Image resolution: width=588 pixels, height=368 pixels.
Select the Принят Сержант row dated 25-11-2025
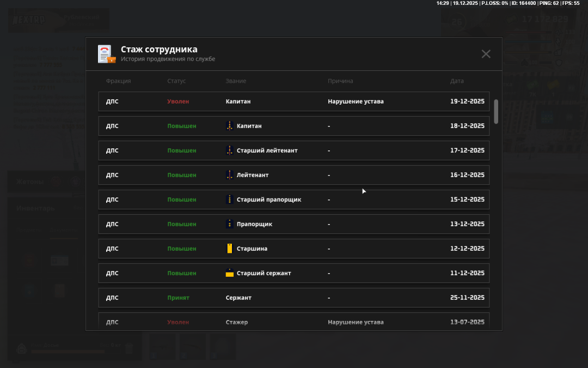coord(293,298)
